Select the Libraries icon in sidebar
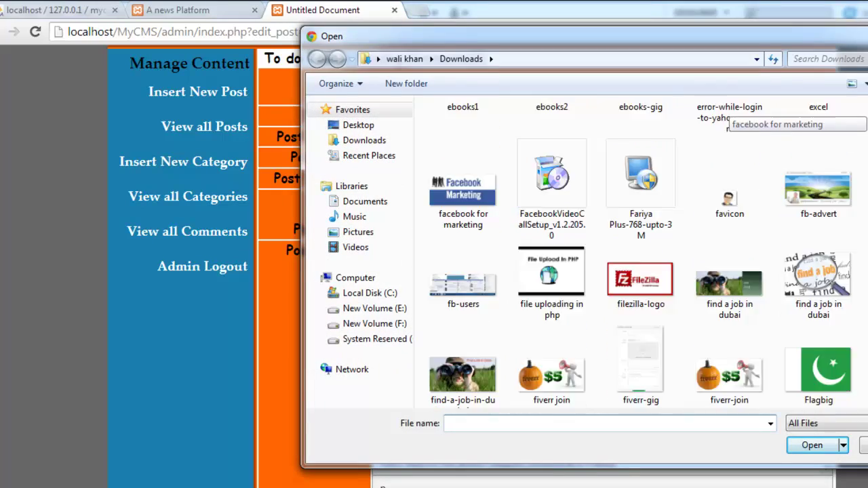The image size is (868, 488). [x=326, y=186]
